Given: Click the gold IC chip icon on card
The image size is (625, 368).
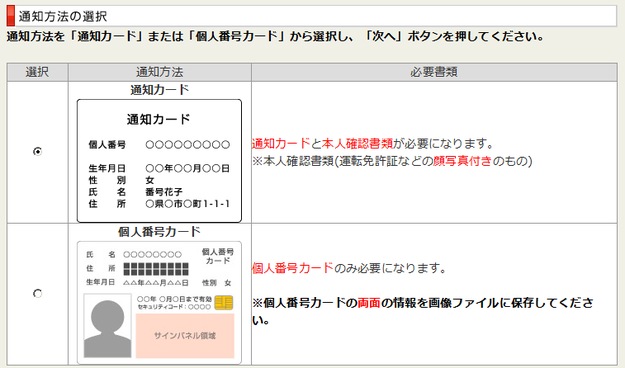Looking at the screenshot, I should click(224, 303).
